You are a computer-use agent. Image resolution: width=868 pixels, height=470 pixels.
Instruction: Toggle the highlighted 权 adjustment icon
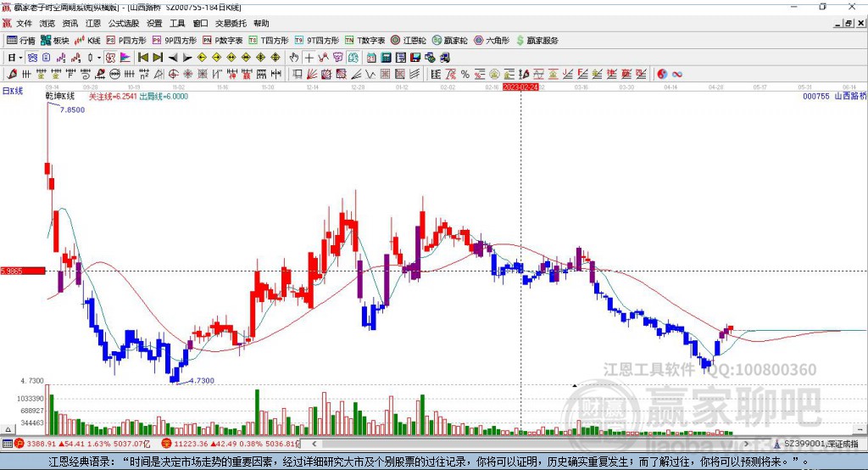coord(111,58)
